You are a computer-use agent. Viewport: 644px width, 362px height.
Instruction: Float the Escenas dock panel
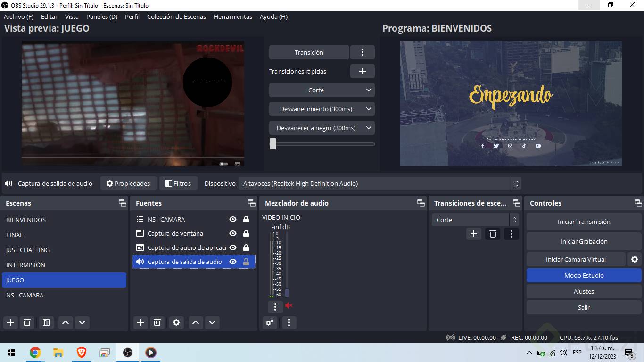point(123,203)
